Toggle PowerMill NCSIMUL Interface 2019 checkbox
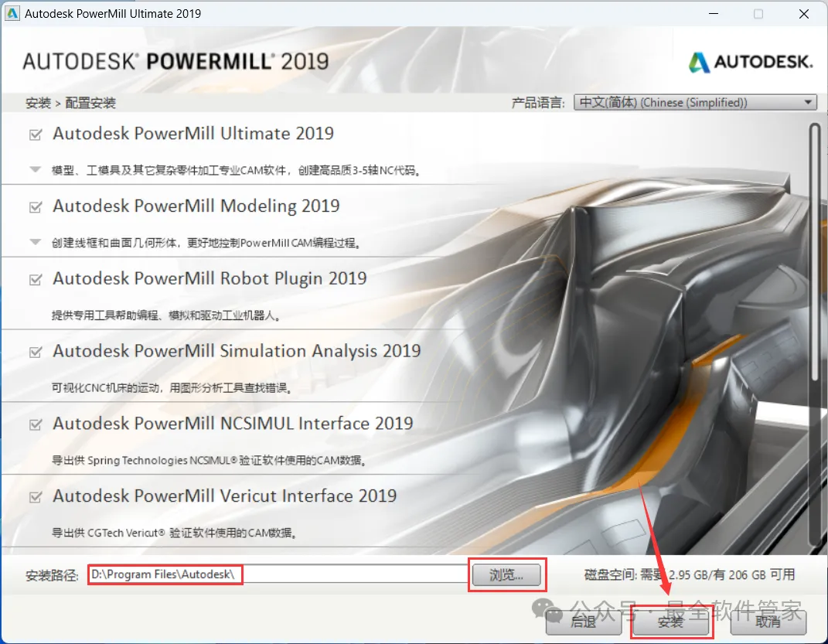Viewport: 828px width, 644px height. pyautogui.click(x=36, y=424)
